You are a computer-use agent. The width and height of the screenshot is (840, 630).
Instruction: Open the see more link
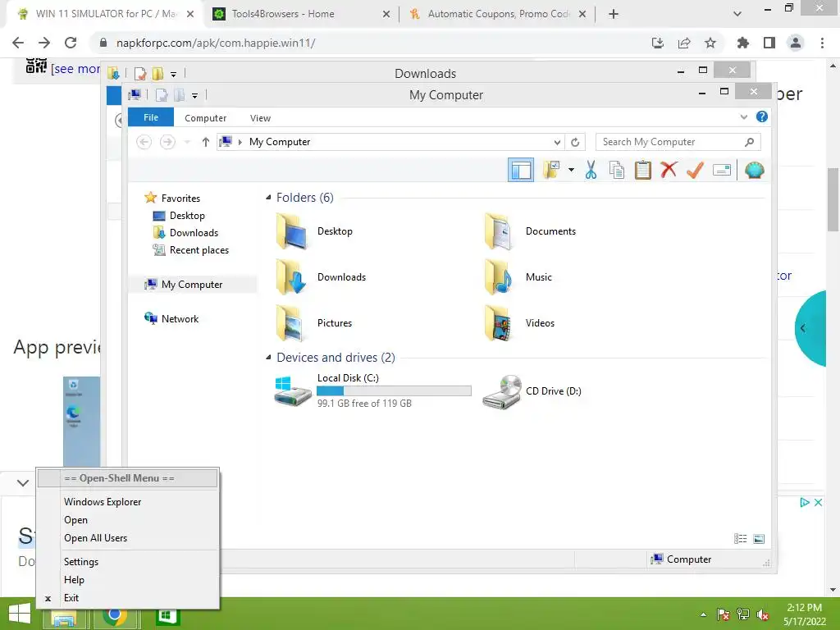75,69
